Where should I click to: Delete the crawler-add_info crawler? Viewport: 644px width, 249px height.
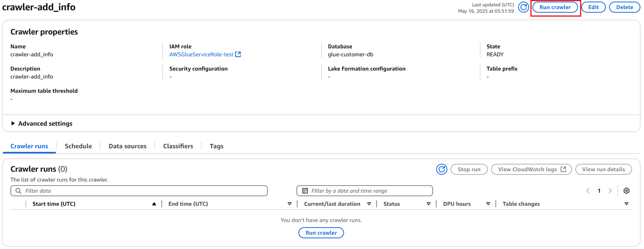click(625, 7)
